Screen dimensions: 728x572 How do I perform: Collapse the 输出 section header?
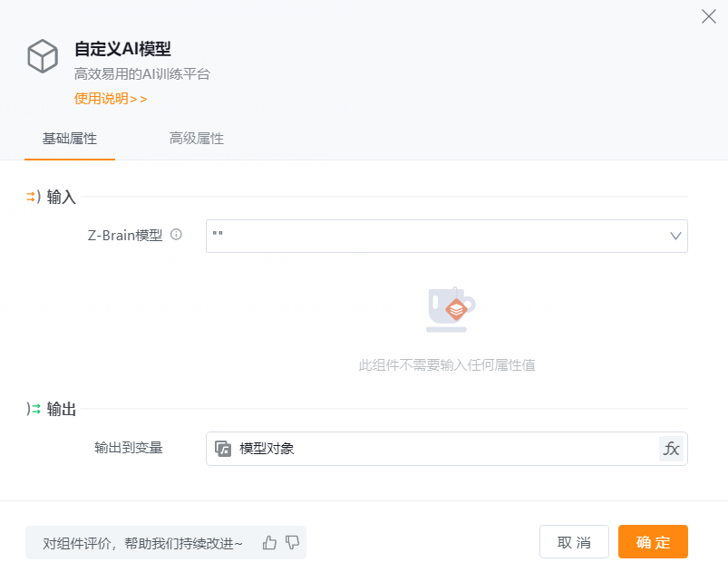click(62, 409)
